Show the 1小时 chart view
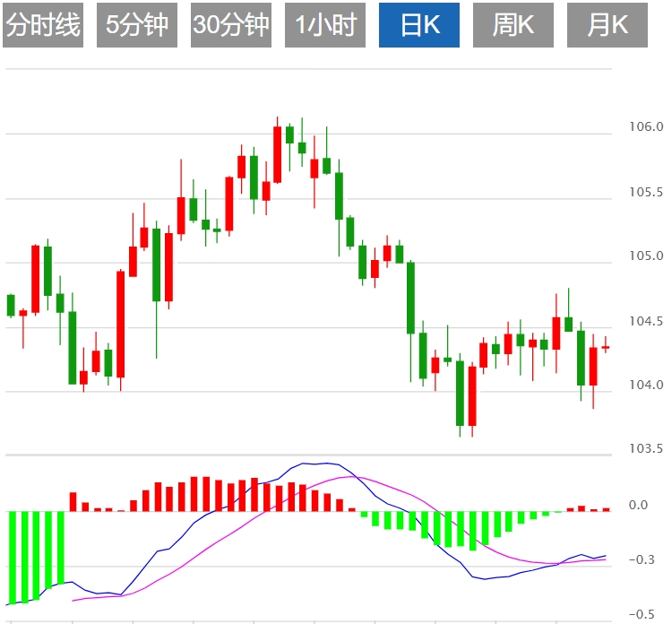The height and width of the screenshot is (624, 672). pyautogui.click(x=325, y=25)
